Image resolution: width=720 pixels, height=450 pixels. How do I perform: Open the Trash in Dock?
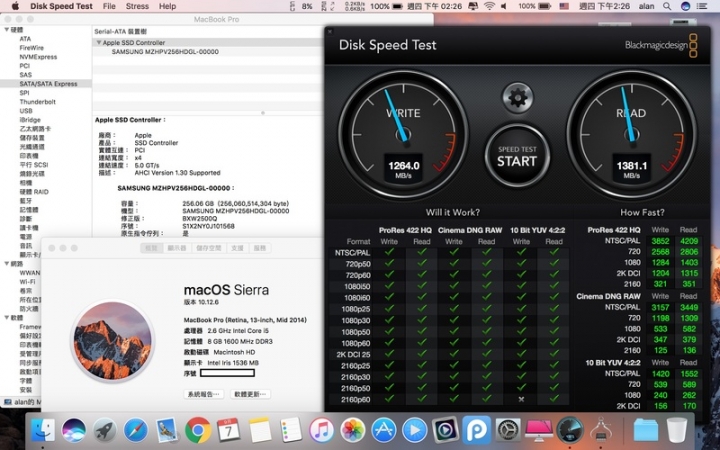click(677, 430)
